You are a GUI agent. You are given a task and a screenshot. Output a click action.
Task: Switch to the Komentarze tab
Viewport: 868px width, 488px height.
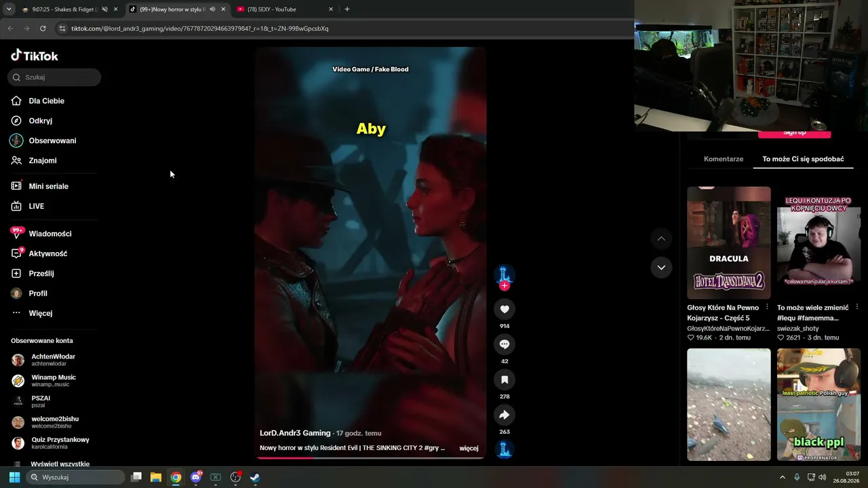pos(724,159)
